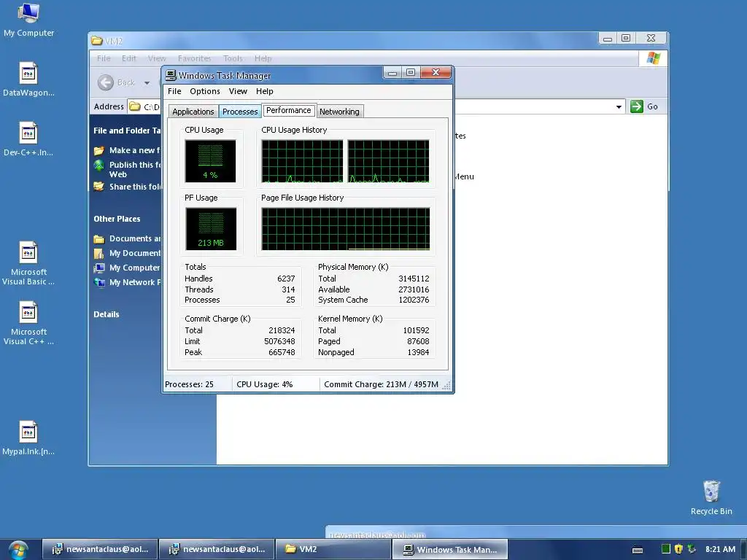
Task: Click Back arrow in VM2 window
Action: (x=106, y=82)
